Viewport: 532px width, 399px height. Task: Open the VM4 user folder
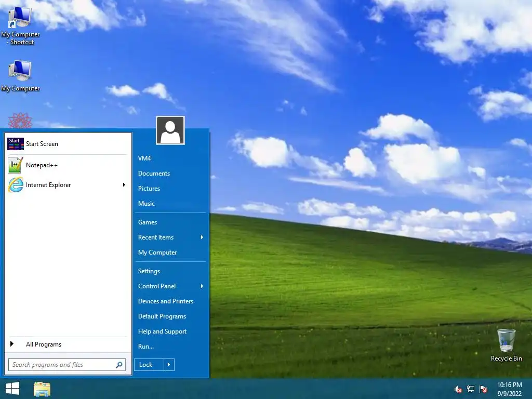tap(170, 158)
